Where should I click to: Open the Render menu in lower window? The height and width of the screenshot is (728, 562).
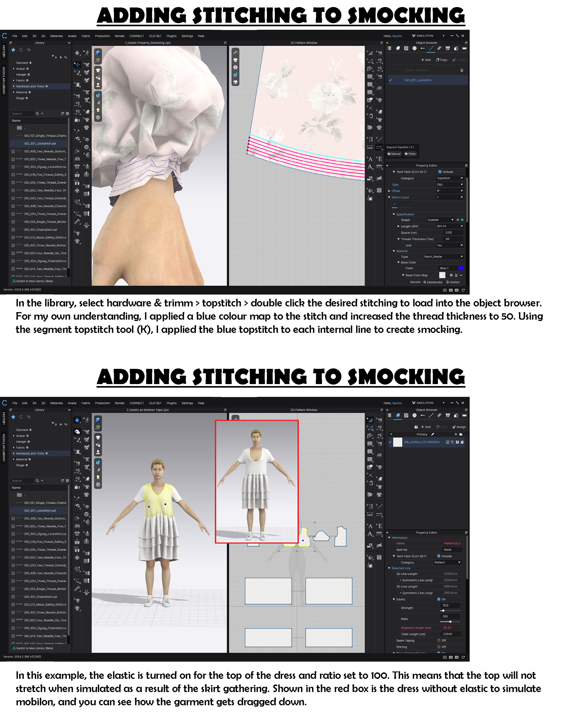click(120, 403)
